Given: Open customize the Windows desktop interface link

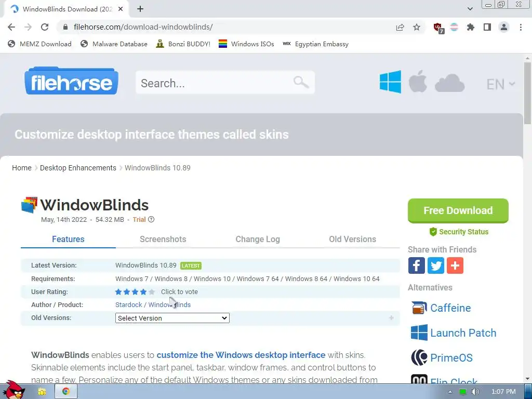Looking at the screenshot, I should [x=241, y=355].
